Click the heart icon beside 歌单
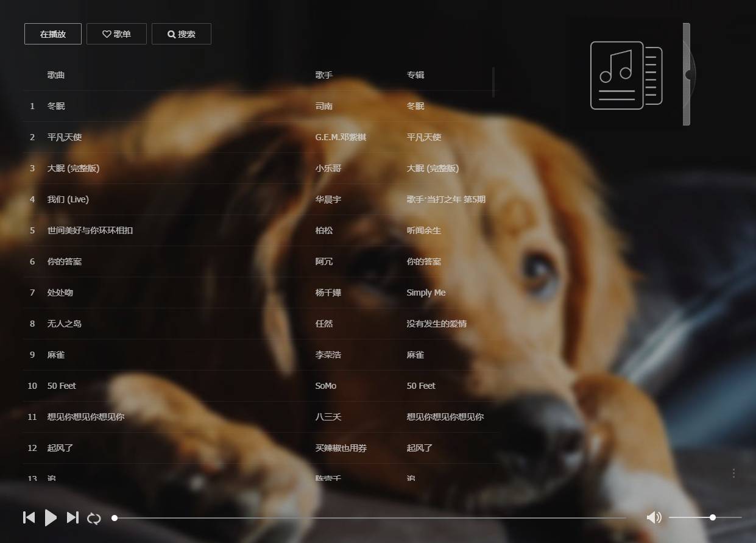The height and width of the screenshot is (543, 756). 106,34
